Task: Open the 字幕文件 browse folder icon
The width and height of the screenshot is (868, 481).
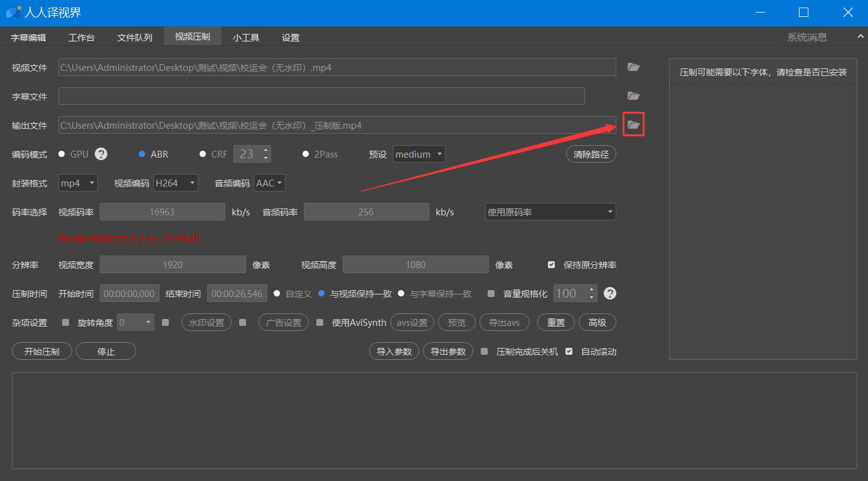Action: pyautogui.click(x=633, y=96)
